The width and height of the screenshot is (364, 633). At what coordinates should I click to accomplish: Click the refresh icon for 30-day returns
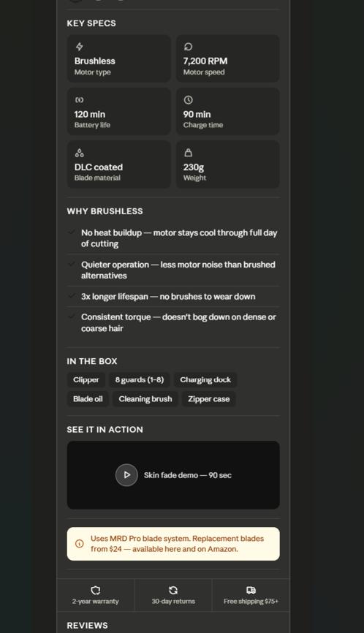[173, 590]
